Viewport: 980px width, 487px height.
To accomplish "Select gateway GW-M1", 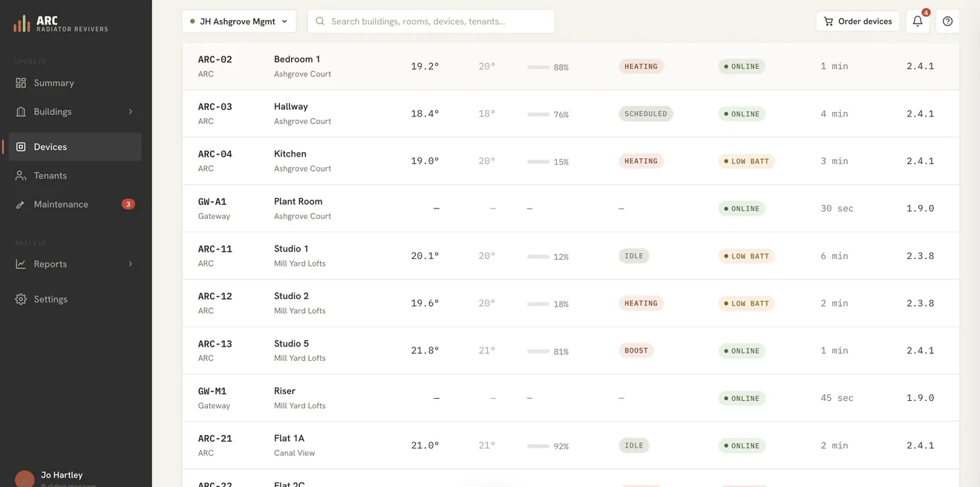I will (x=212, y=391).
